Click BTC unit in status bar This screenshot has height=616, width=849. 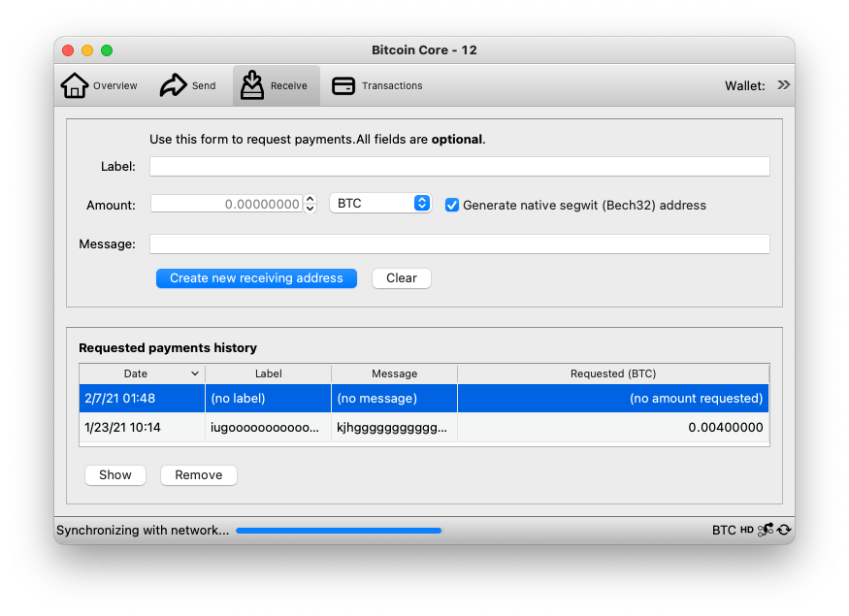(724, 530)
